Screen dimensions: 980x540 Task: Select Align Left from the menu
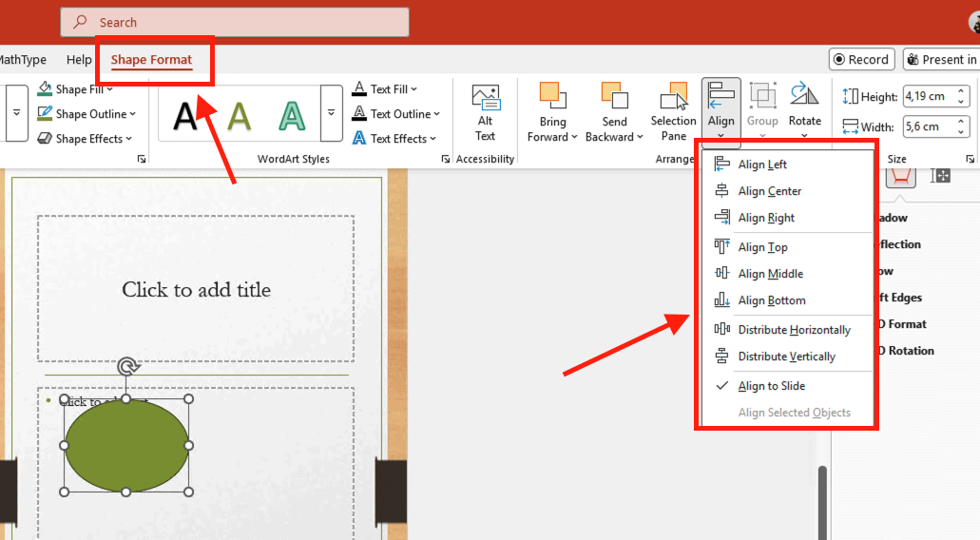pos(762,164)
